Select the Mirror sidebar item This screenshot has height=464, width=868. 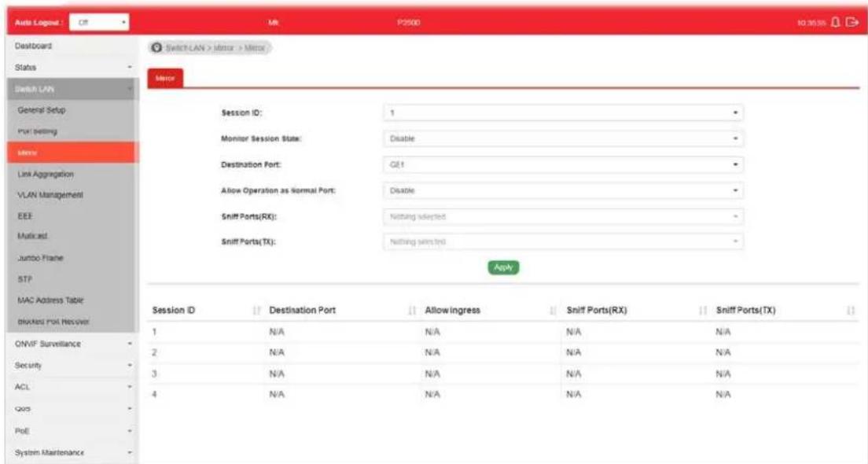tap(72, 153)
